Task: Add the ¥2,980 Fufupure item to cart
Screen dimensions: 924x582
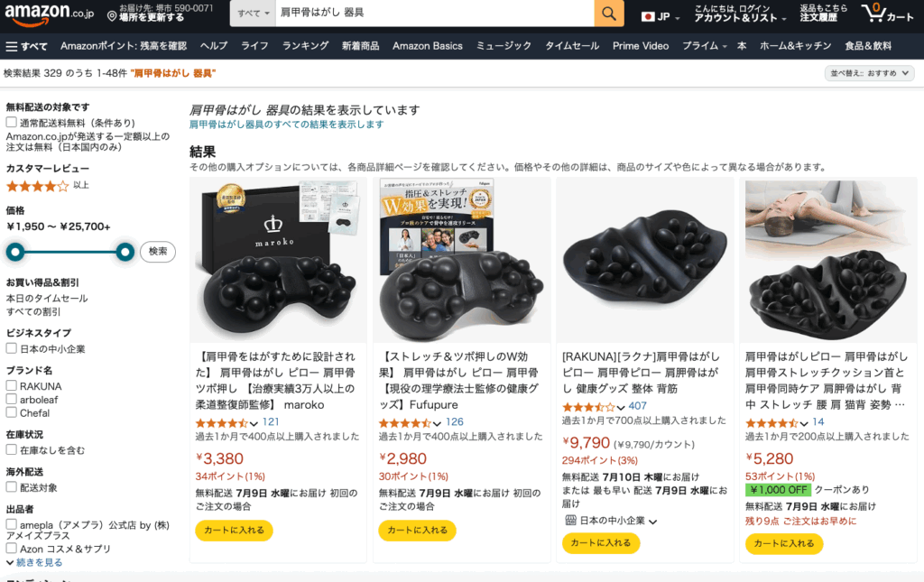Action: click(417, 531)
